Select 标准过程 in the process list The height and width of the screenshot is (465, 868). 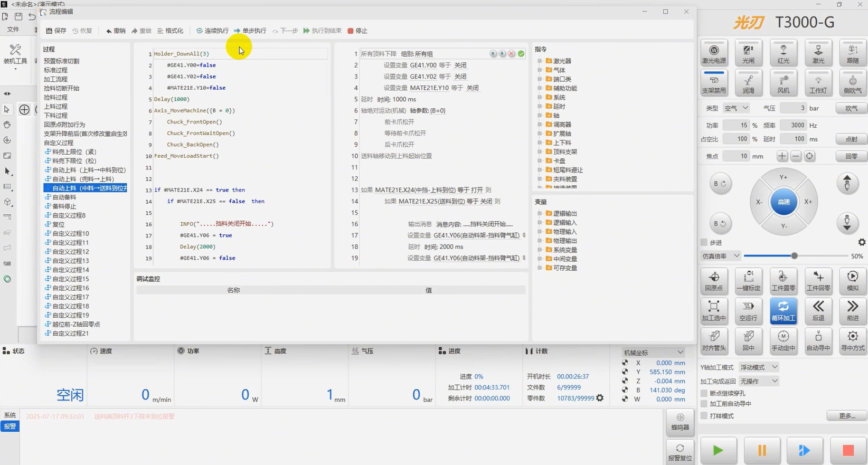tap(55, 70)
